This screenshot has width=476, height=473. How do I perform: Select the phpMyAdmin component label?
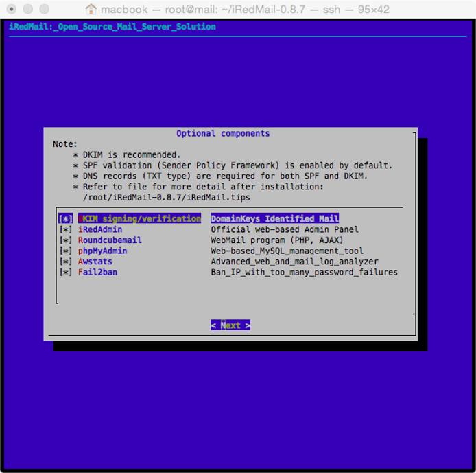pyautogui.click(x=102, y=251)
